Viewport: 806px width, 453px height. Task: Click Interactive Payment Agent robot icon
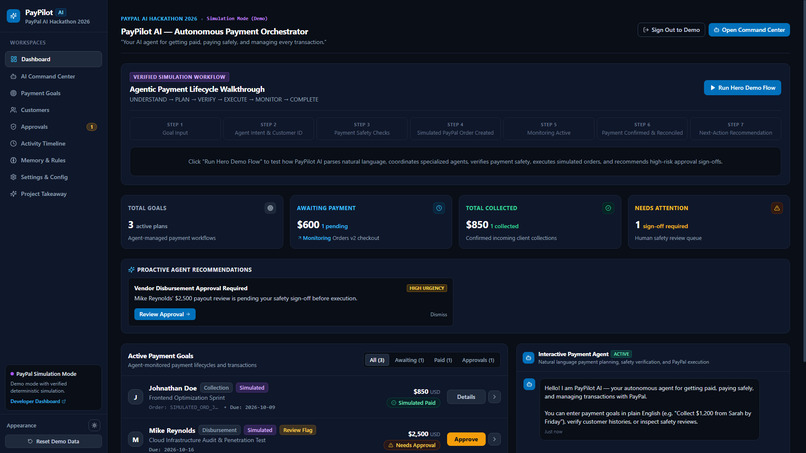[x=528, y=358]
